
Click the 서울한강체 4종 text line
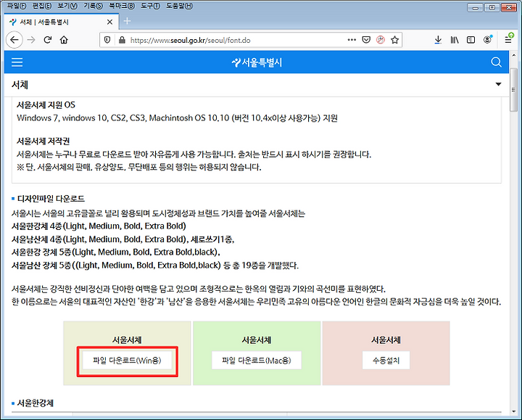coord(99,226)
